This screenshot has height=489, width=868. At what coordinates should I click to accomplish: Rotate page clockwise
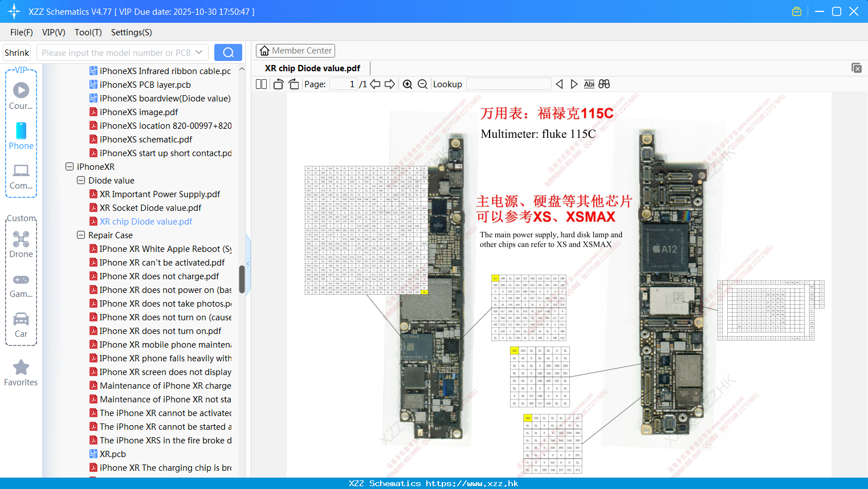coord(294,84)
